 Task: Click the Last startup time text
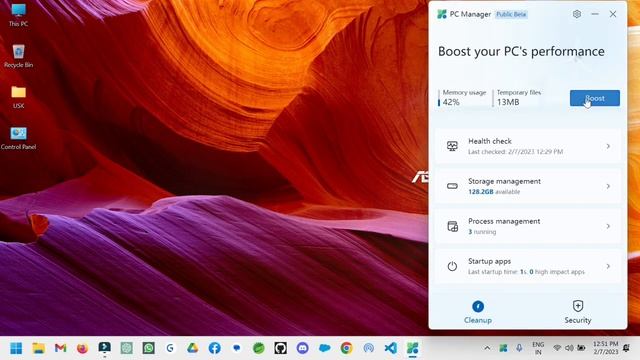tap(527, 271)
